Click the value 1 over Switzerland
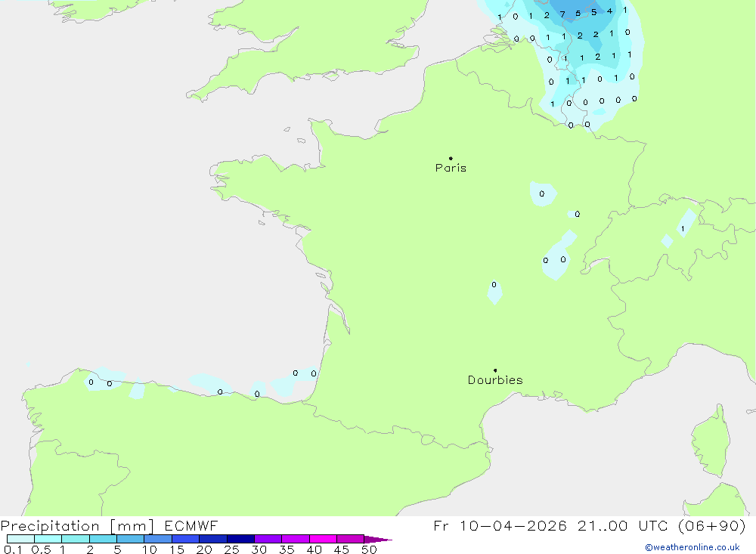The image size is (756, 554). [x=682, y=229]
